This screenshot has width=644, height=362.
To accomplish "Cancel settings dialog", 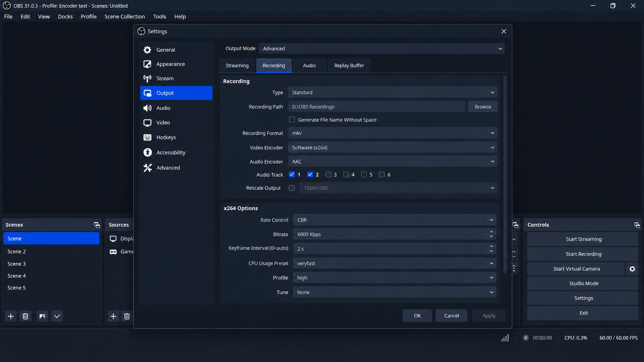I will click(451, 315).
